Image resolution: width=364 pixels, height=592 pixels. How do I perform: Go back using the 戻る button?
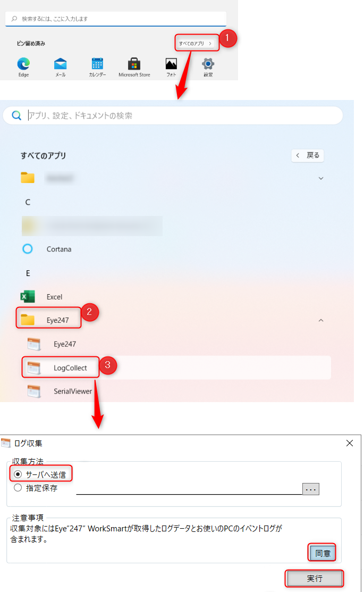tap(308, 155)
